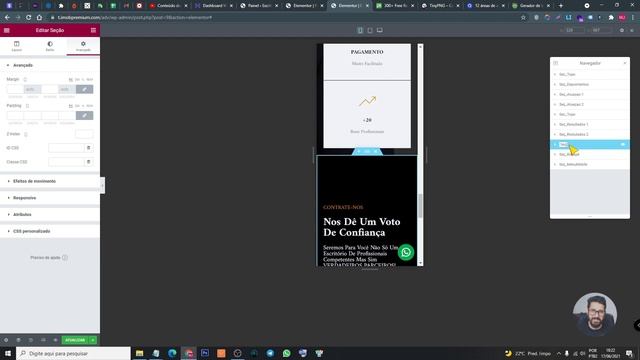Open a new browser tab
Viewport: 640px width, 360px height.
coord(560,6)
